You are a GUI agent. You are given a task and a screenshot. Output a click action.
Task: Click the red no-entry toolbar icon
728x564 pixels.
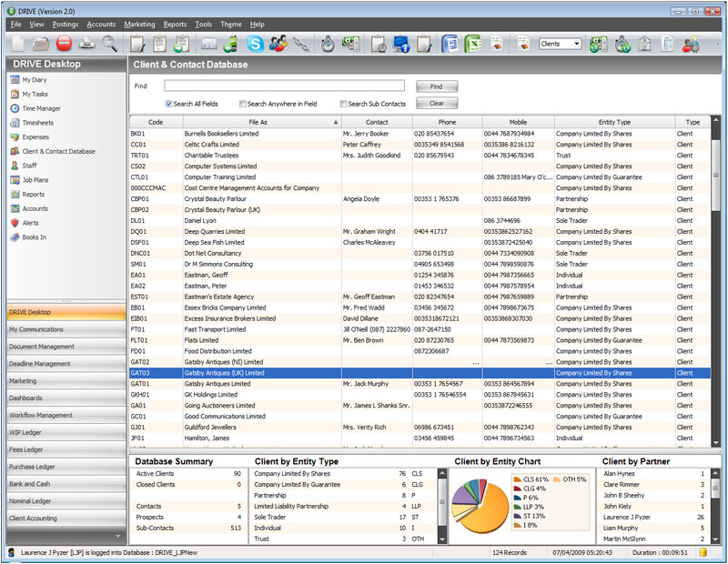point(64,44)
